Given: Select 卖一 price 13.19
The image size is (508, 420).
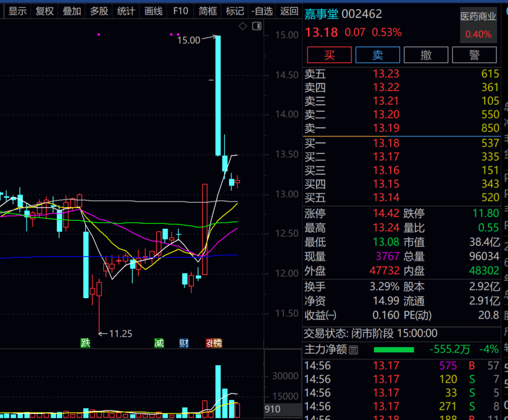Looking at the screenshot, I should 386,128.
